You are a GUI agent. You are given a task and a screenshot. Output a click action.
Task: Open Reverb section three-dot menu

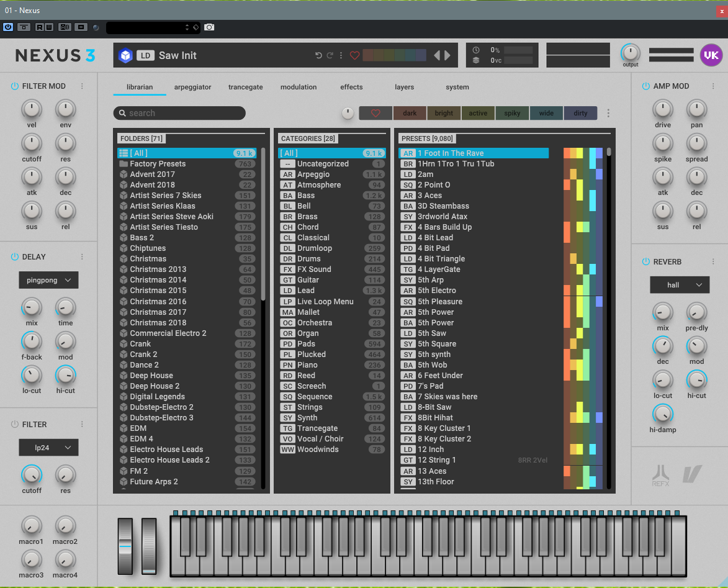713,262
